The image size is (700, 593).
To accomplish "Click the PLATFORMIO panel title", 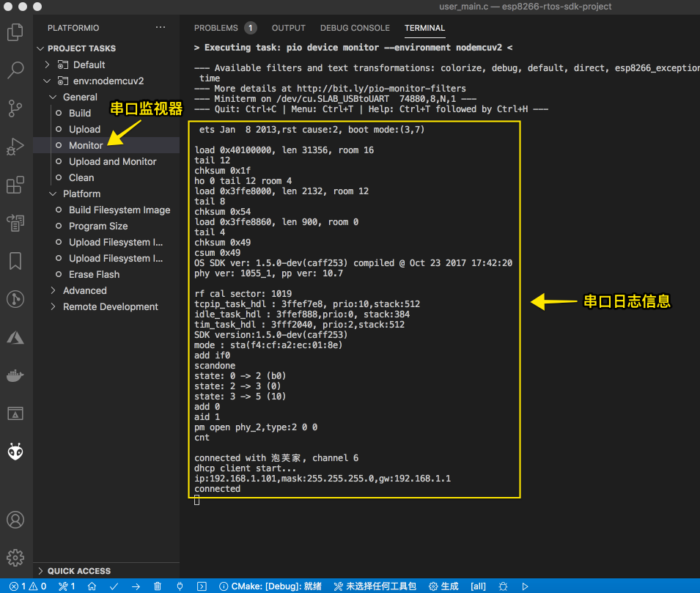I will (73, 28).
